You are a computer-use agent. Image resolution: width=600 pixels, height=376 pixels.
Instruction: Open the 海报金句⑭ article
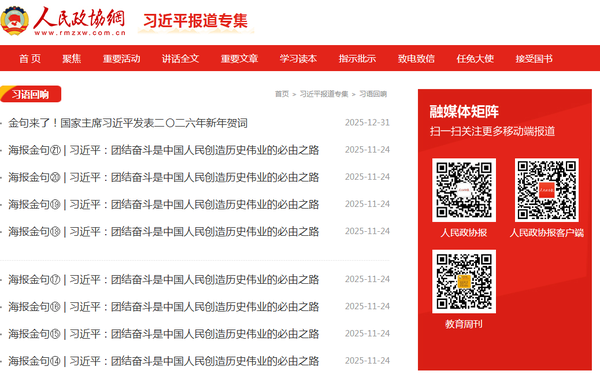pos(164,361)
